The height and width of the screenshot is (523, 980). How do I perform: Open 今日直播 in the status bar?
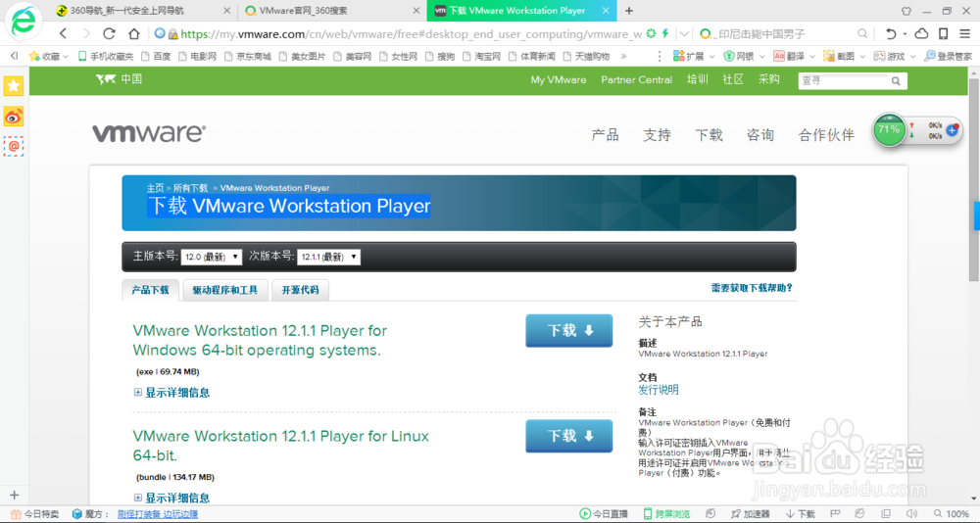(604, 514)
